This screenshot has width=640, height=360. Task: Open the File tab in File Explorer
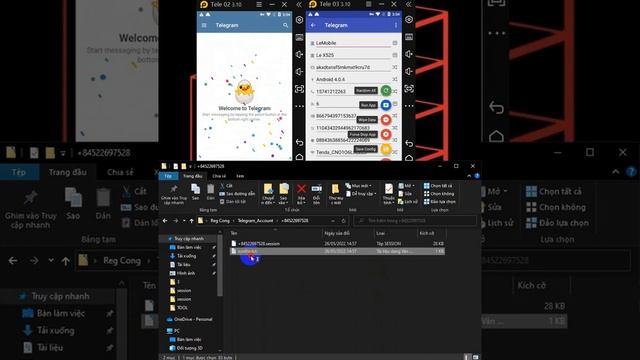[168, 176]
